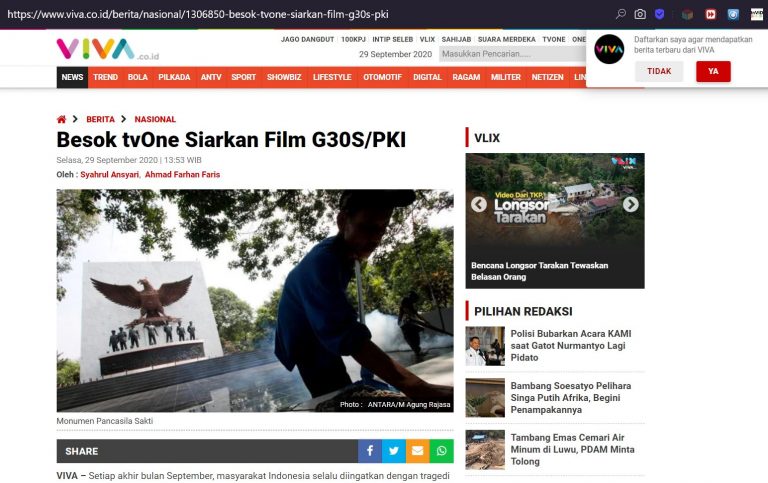The width and height of the screenshot is (768, 483).
Task: Click the red fast-forward extension icon
Action: point(710,14)
